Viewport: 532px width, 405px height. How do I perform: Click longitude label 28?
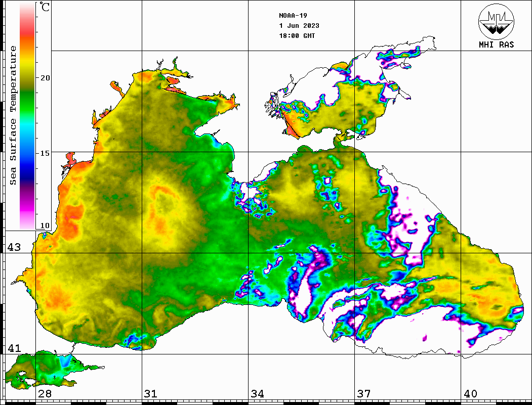tap(45, 394)
